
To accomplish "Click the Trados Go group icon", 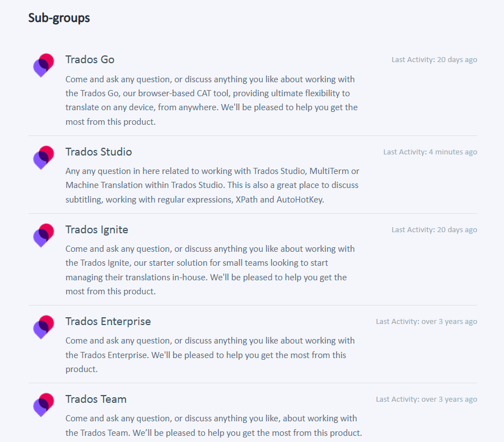I will coord(44,65).
